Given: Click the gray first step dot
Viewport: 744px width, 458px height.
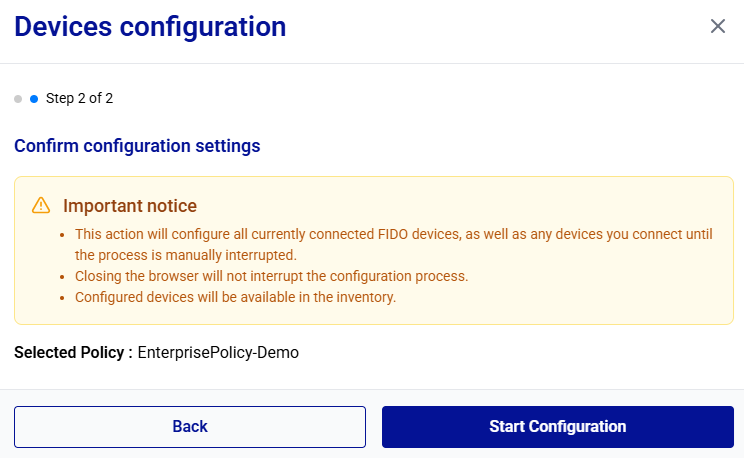Looking at the screenshot, I should pyautogui.click(x=18, y=99).
